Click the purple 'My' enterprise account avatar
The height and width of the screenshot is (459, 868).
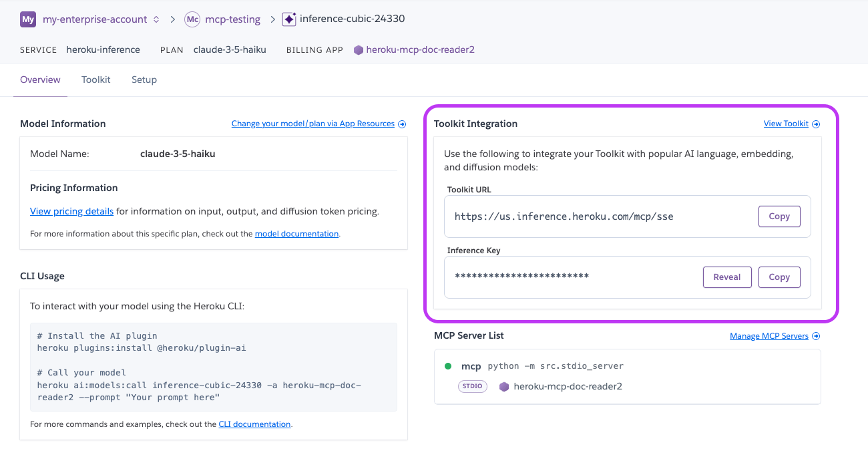[x=28, y=19]
